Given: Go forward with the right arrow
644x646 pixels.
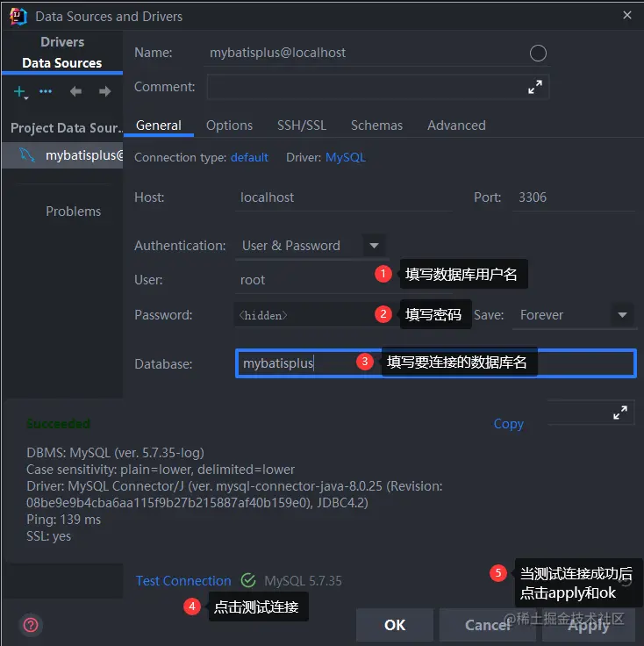Looking at the screenshot, I should (105, 91).
